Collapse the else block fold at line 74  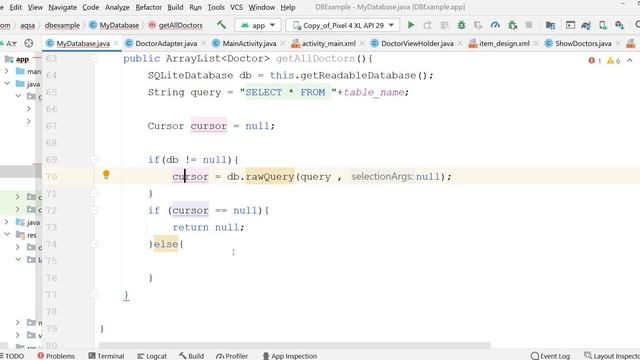[x=94, y=244]
